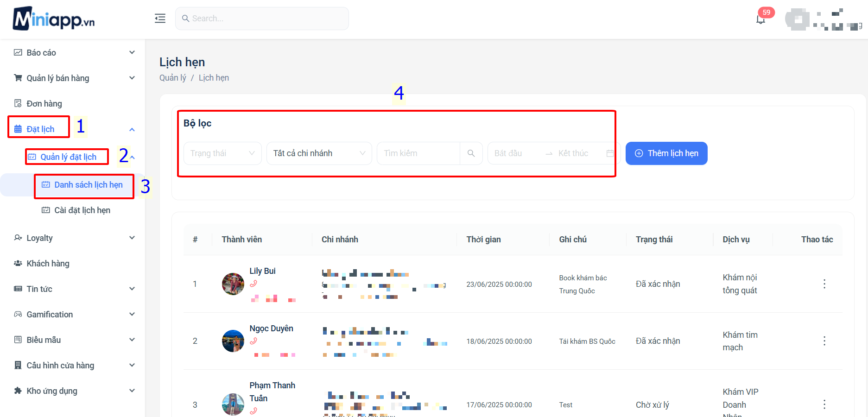This screenshot has height=417, width=868.
Task: Click the Miniapp.vn logo
Action: pyautogui.click(x=54, y=19)
